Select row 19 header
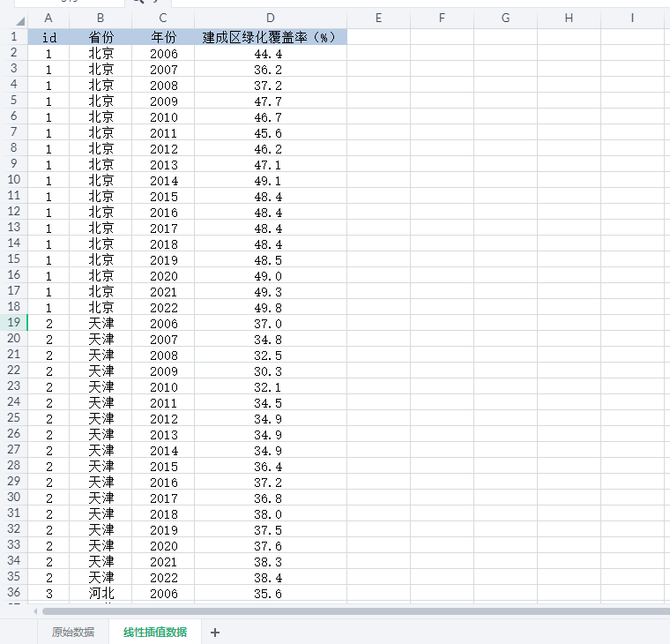This screenshot has height=644, width=670. pos(14,322)
